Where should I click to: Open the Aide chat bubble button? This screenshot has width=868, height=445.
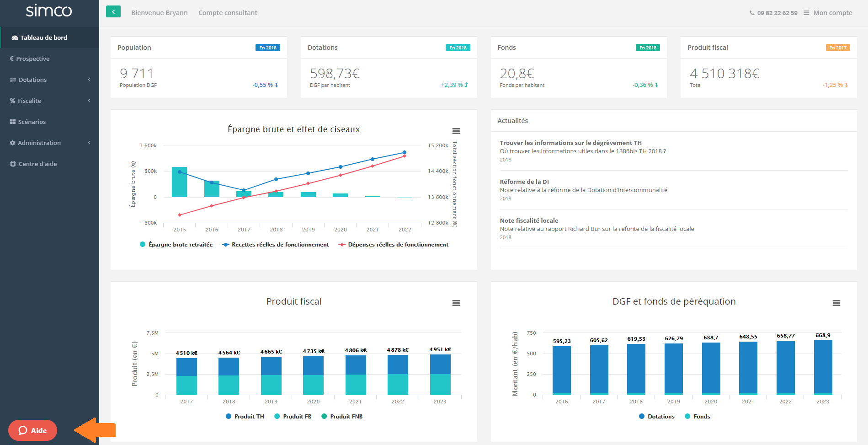tap(32, 430)
